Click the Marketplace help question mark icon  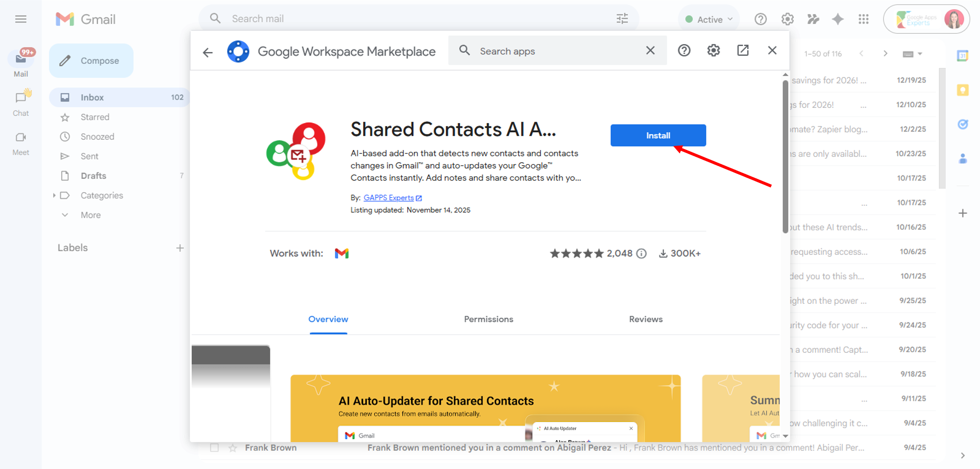pyautogui.click(x=684, y=50)
